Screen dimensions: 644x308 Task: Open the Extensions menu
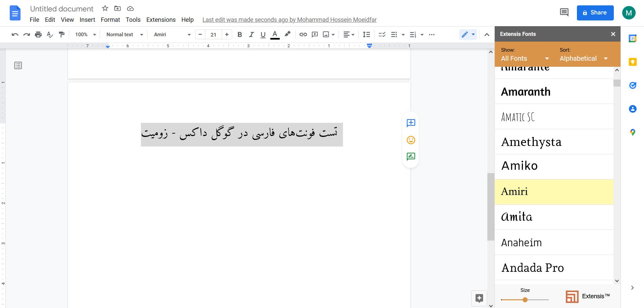point(161,19)
